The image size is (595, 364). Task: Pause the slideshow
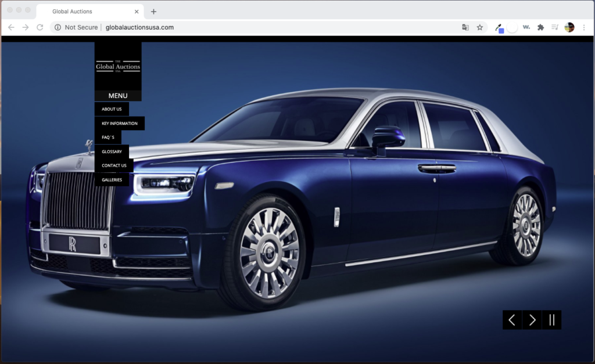pyautogui.click(x=551, y=320)
